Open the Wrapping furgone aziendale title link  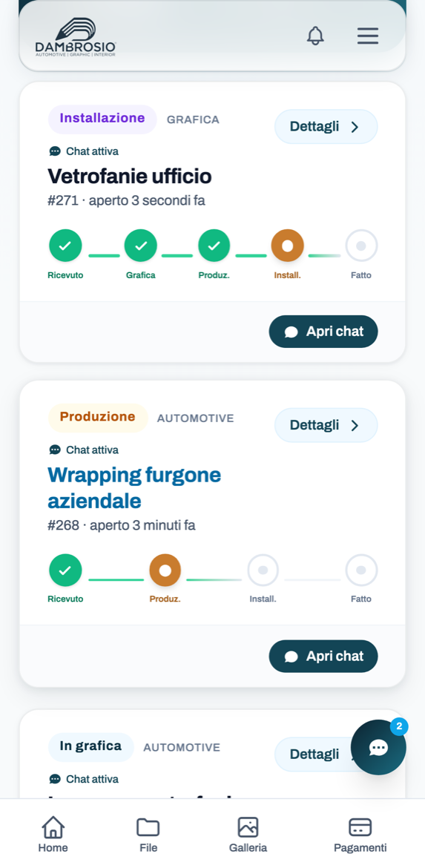[x=134, y=487]
